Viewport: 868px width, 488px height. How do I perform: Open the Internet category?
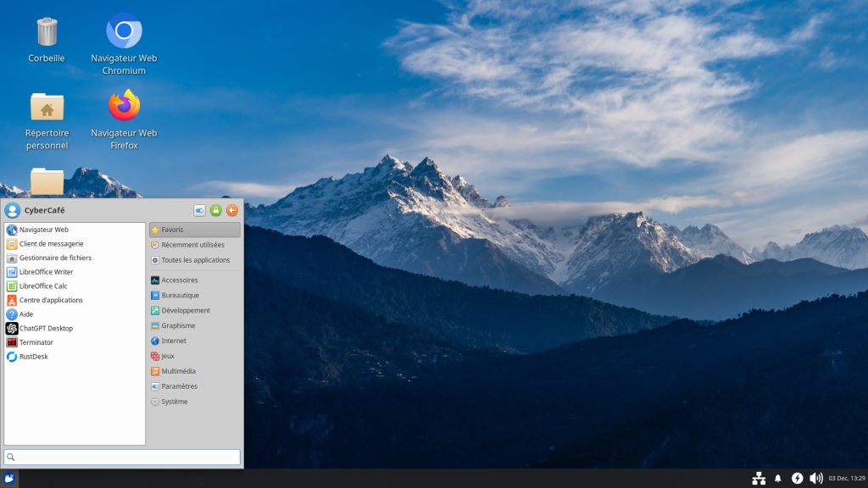pyautogui.click(x=173, y=341)
